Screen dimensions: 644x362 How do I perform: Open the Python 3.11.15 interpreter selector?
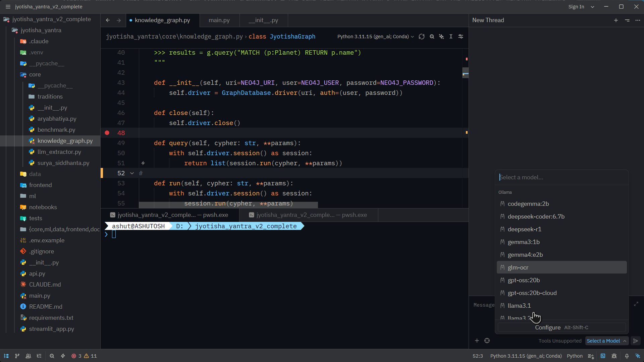tap(373, 37)
